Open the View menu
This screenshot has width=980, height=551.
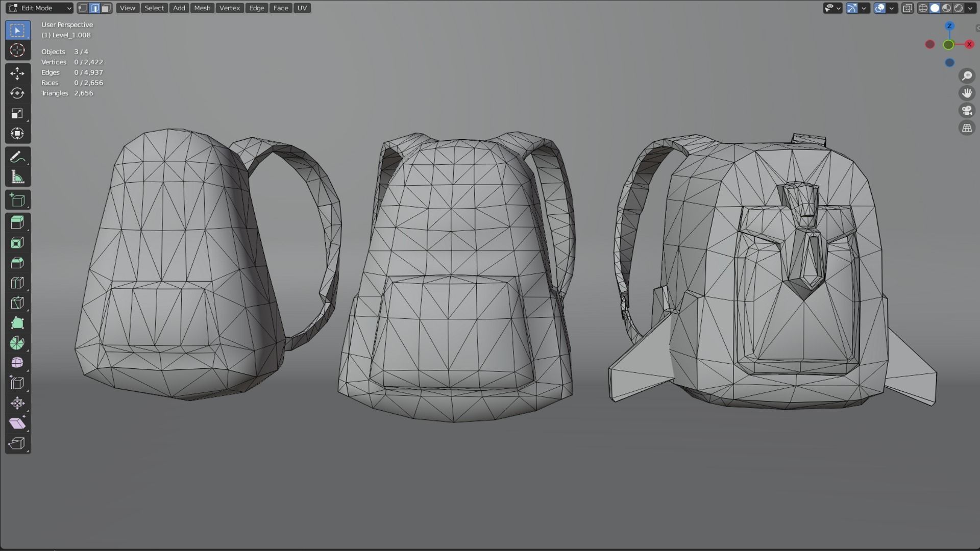127,8
